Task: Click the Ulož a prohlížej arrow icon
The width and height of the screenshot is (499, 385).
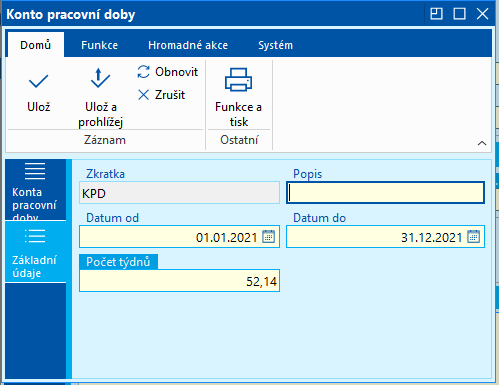Action: (100, 78)
